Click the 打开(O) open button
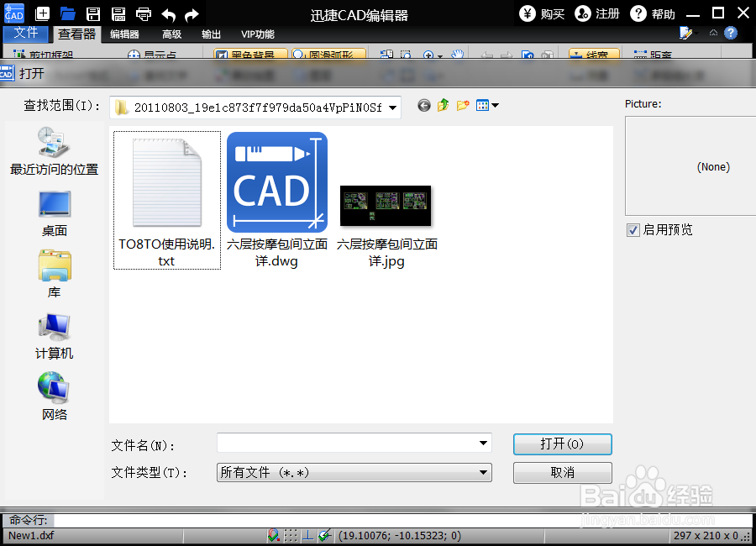This screenshot has width=756, height=546. [562, 444]
